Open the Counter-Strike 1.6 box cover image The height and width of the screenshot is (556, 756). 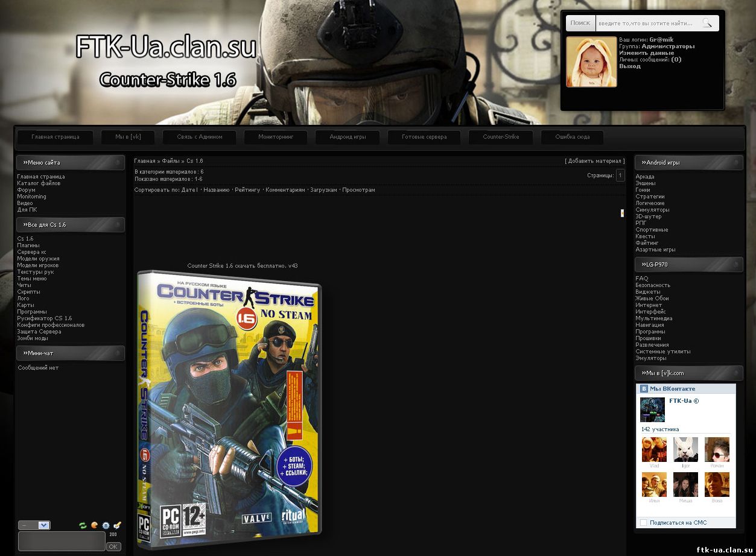pyautogui.click(x=229, y=410)
